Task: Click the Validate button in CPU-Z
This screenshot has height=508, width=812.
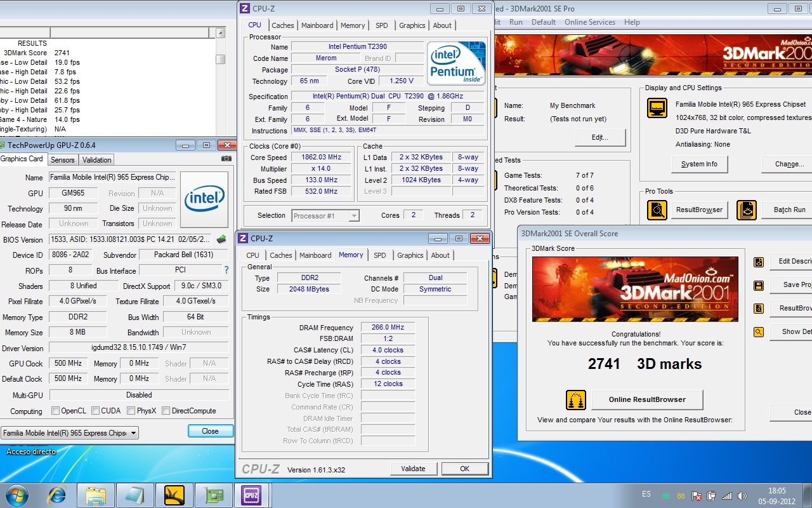Action: (x=413, y=469)
